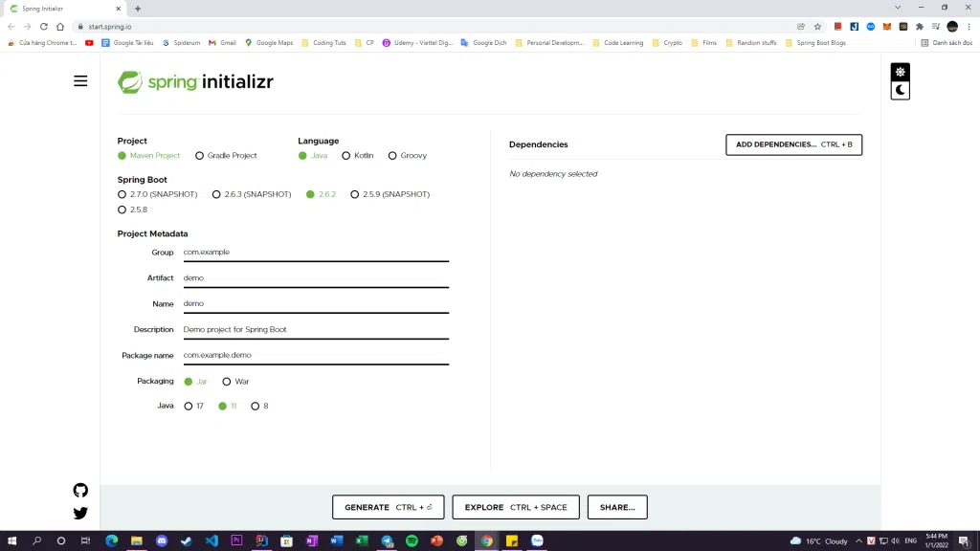The image size is (980, 551).
Task: Open Films bookmark folder
Action: click(703, 43)
